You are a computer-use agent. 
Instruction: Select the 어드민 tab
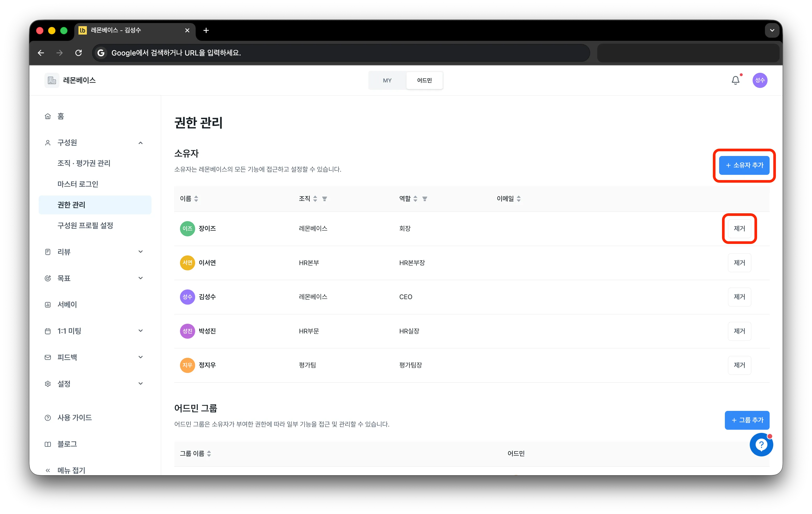pos(424,80)
